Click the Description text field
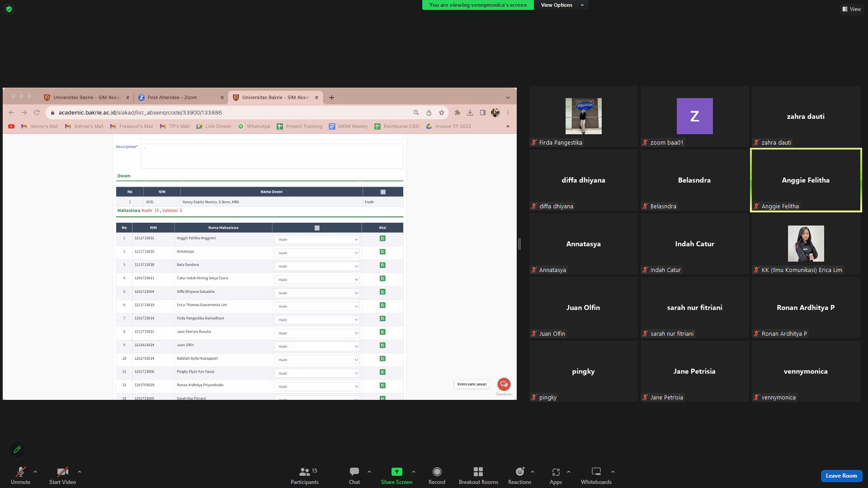 point(272,156)
